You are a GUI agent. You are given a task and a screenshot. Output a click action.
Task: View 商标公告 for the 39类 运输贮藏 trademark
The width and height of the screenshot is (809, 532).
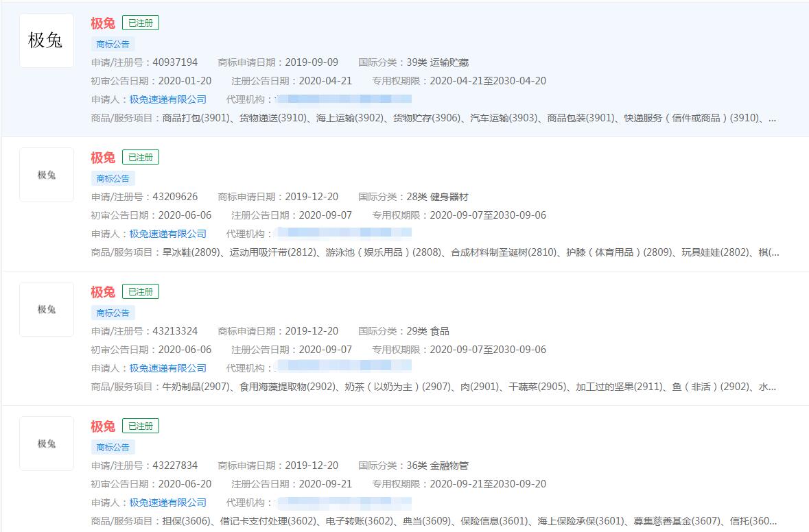(x=113, y=45)
